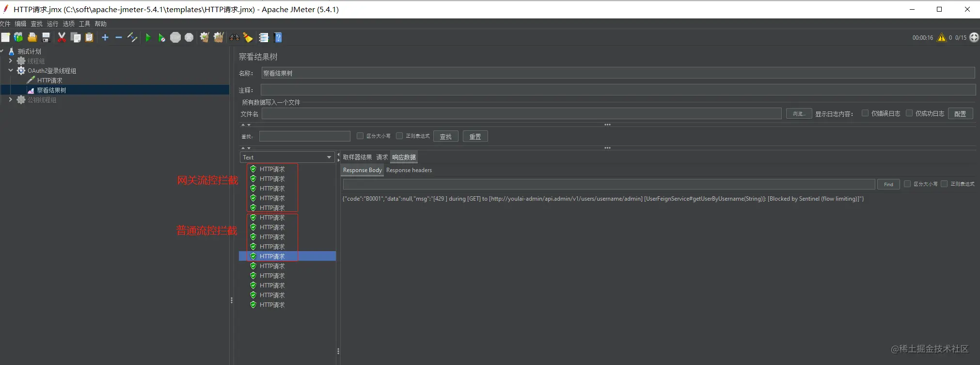Enable the 仅成功日志 checkbox
Viewport: 980px width, 365px height.
point(909,113)
